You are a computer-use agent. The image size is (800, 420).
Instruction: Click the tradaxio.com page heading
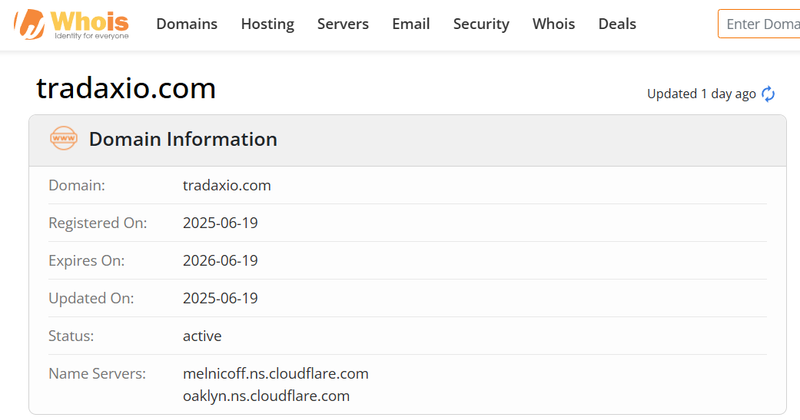pos(126,88)
